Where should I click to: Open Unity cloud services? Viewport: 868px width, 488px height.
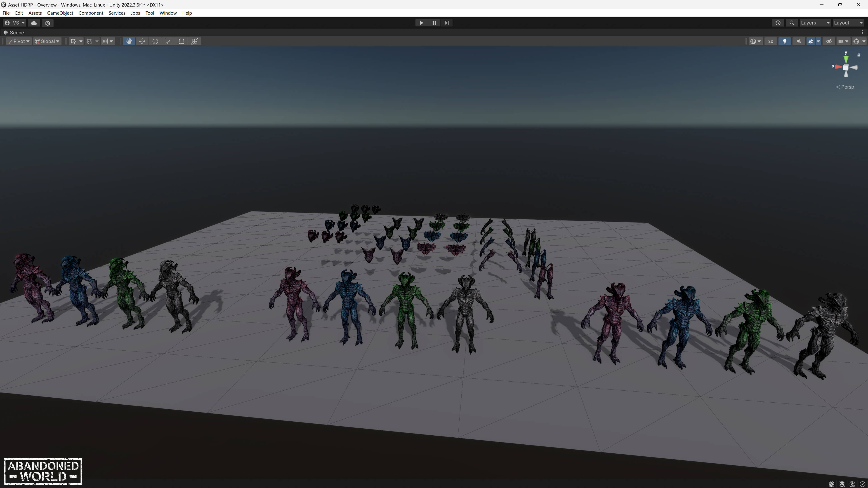coord(34,23)
